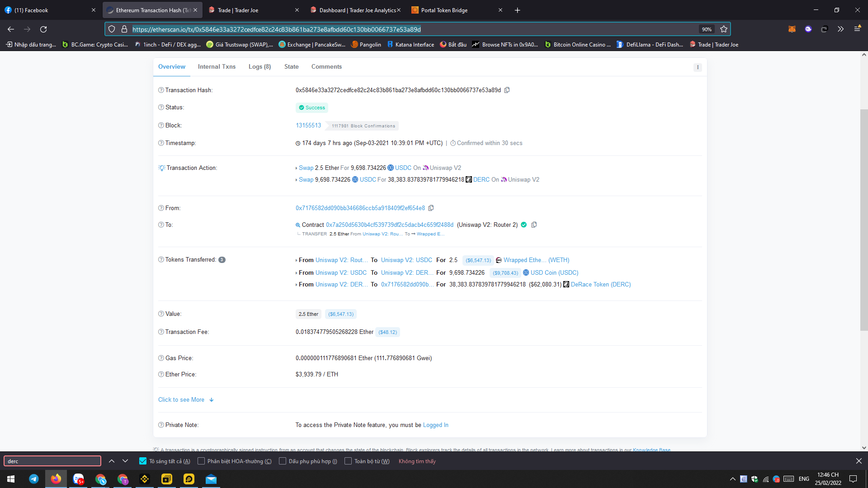The image size is (868, 488).
Task: Uncheck the highlight all checkbox
Action: [x=143, y=461]
